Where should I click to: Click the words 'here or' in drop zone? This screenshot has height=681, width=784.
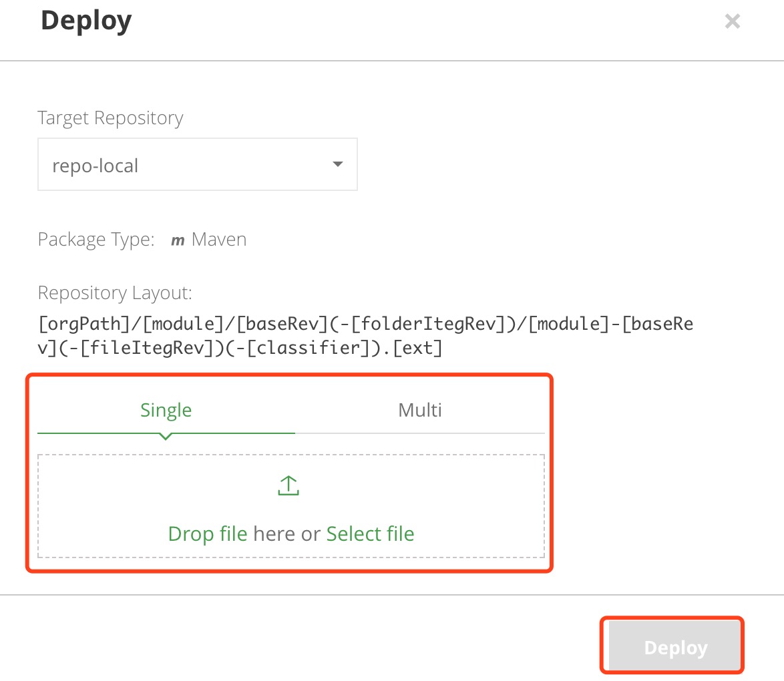click(287, 534)
